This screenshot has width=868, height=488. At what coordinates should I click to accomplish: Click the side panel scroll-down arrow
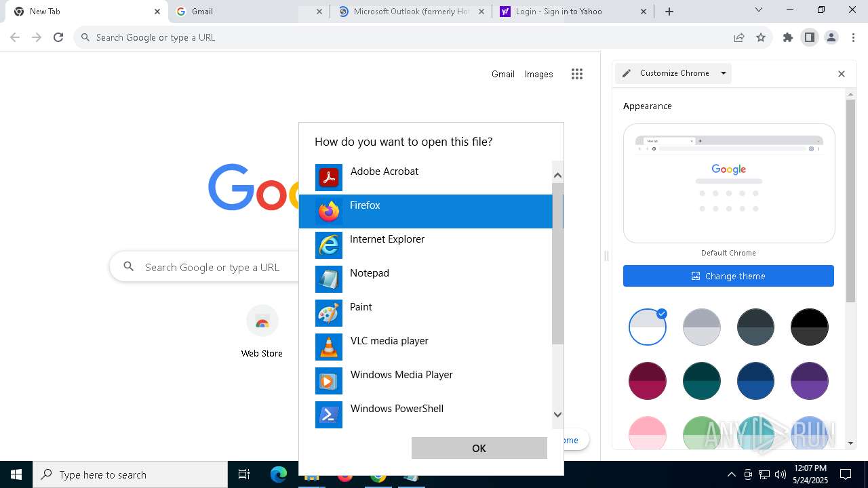click(851, 443)
